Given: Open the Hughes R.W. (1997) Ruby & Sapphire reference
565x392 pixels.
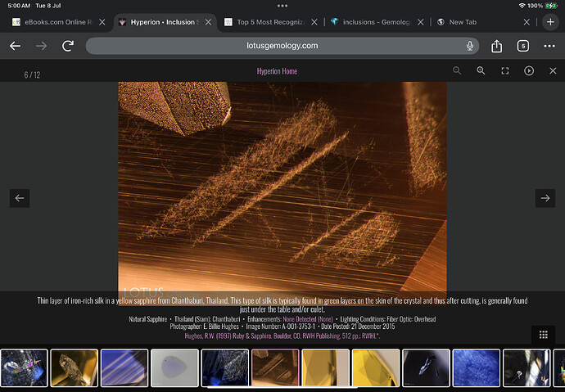Looking at the screenshot, I should pos(282,336).
